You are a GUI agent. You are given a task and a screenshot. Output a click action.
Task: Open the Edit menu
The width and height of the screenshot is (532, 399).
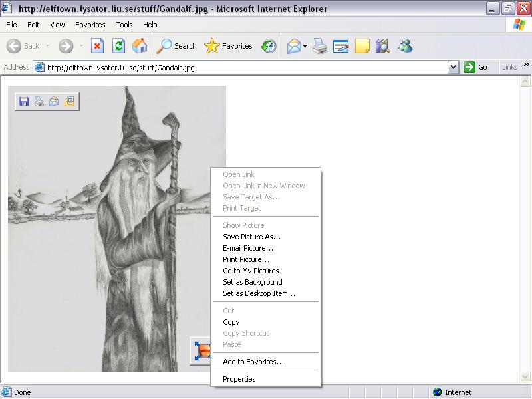(33, 25)
